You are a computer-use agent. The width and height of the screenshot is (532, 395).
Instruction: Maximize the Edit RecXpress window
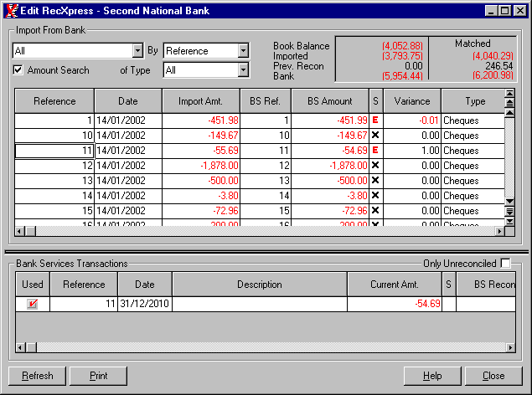pyautogui.click(x=504, y=11)
